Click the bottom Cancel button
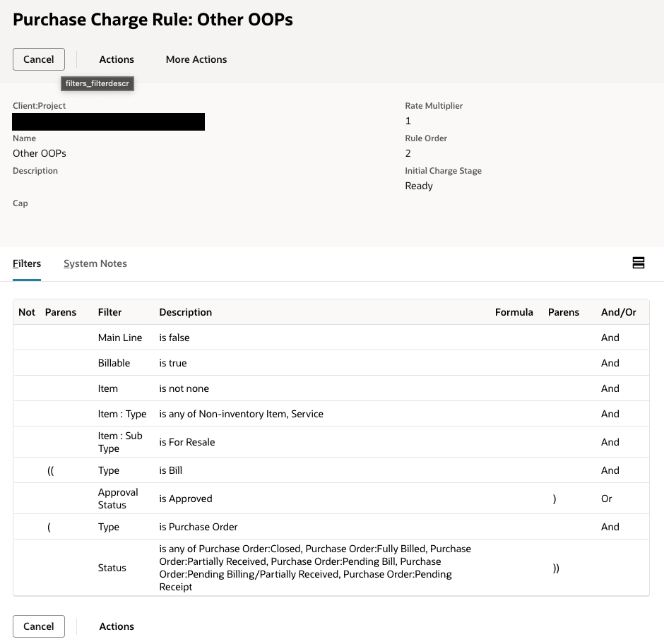Image resolution: width=664 pixels, height=644 pixels. [x=39, y=626]
